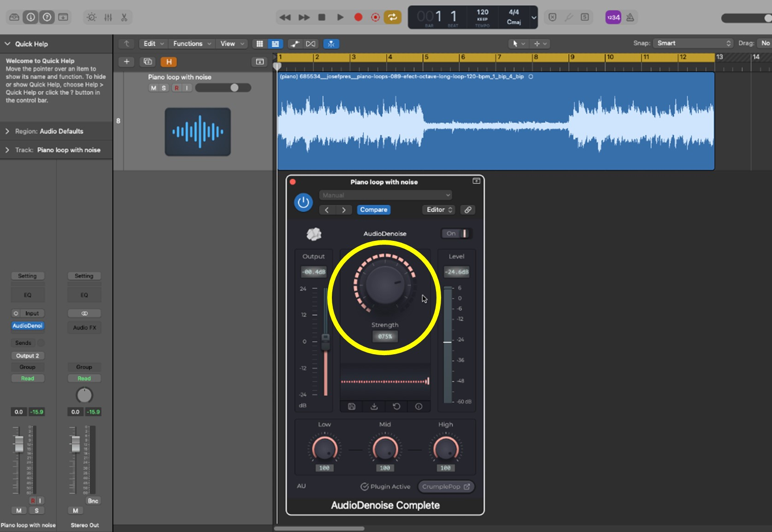Toggle the Inspector button in control bar
This screenshot has width=772, height=532.
point(30,18)
